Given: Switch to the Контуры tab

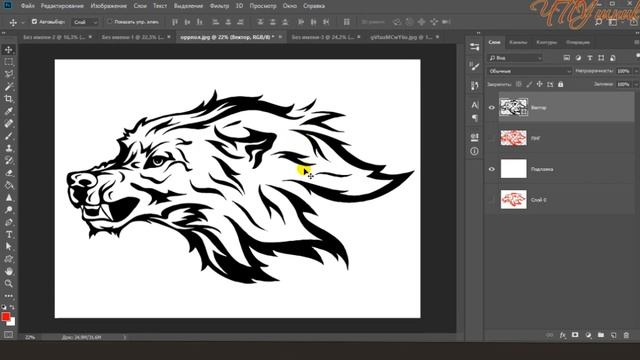Looking at the screenshot, I should coord(546,42).
